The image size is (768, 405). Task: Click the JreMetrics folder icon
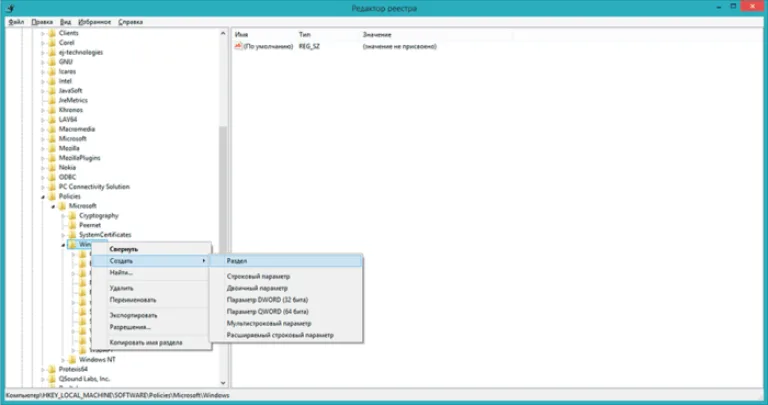pyautogui.click(x=52, y=100)
